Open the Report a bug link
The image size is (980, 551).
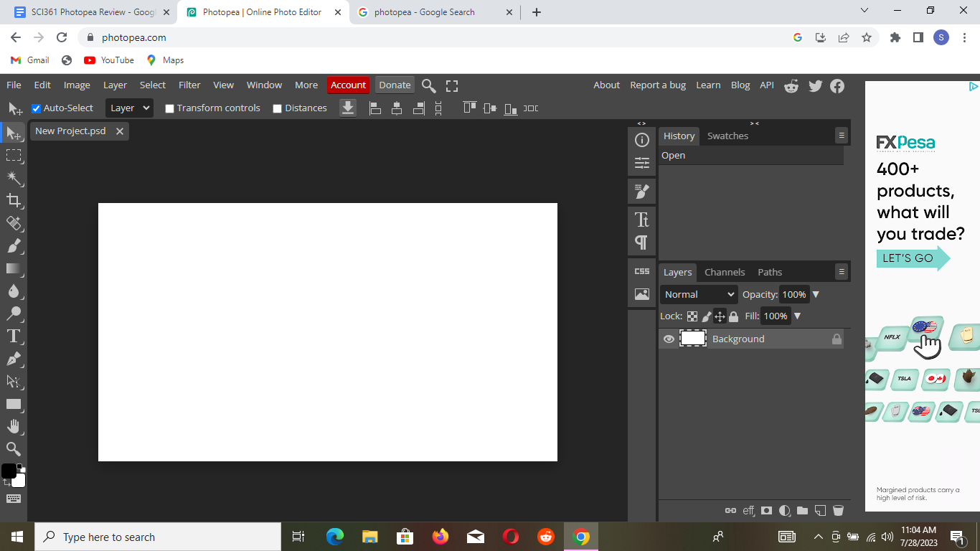658,85
